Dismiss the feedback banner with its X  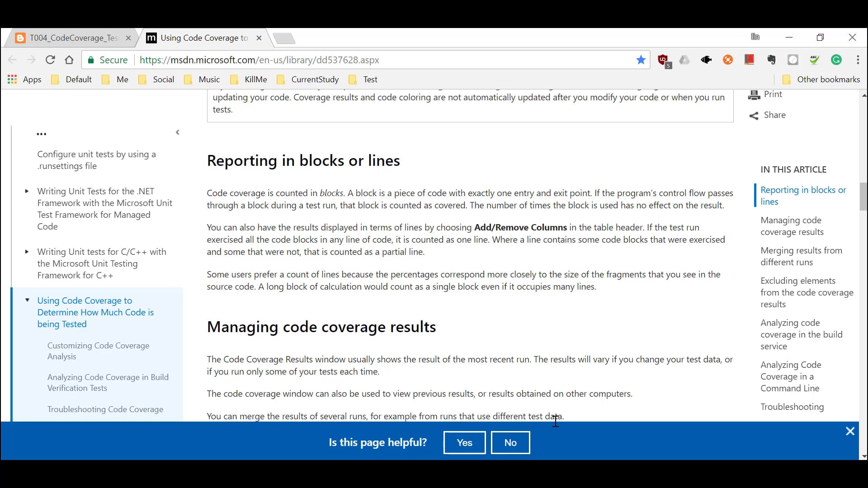coord(850,431)
